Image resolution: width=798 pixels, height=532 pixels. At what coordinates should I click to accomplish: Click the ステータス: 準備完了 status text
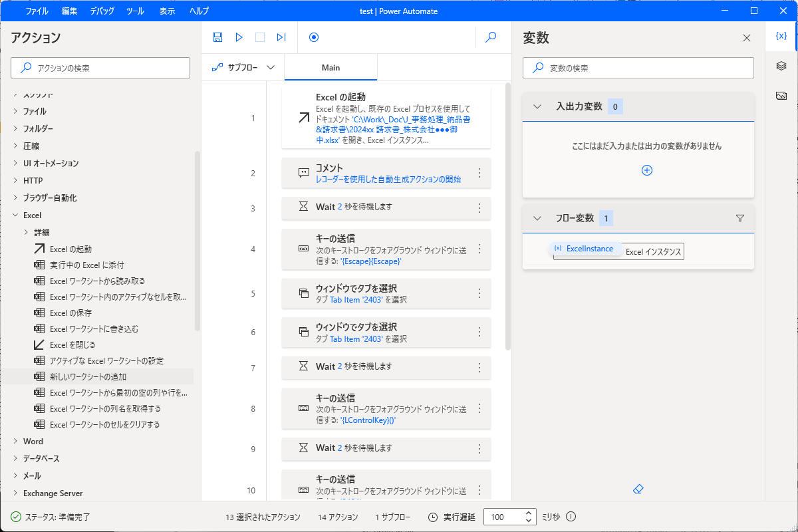pos(57,517)
